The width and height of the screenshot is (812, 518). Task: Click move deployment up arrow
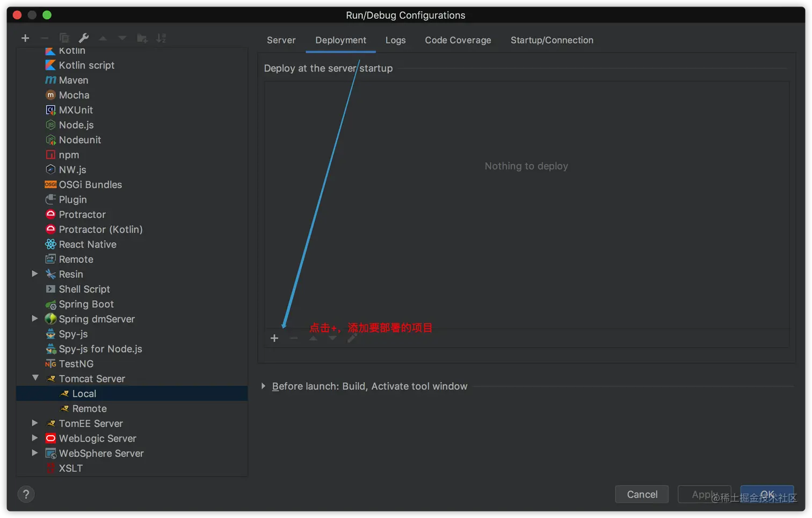tap(313, 338)
